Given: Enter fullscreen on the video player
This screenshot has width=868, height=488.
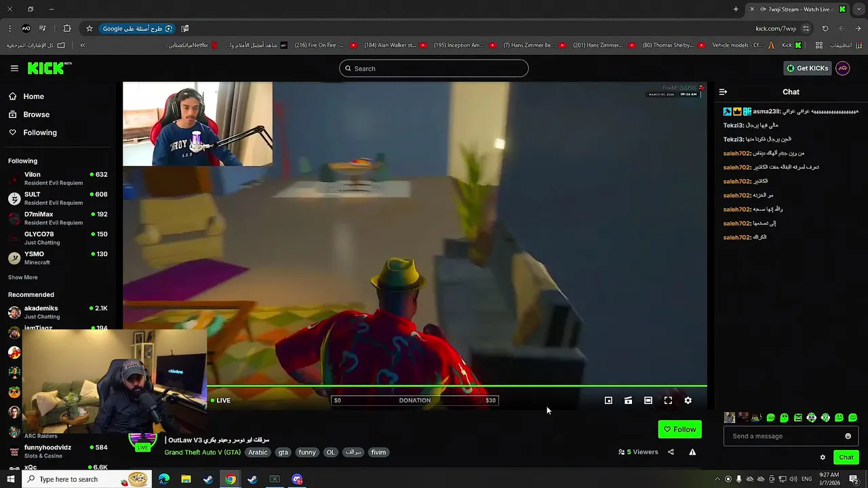Looking at the screenshot, I should [x=668, y=401].
